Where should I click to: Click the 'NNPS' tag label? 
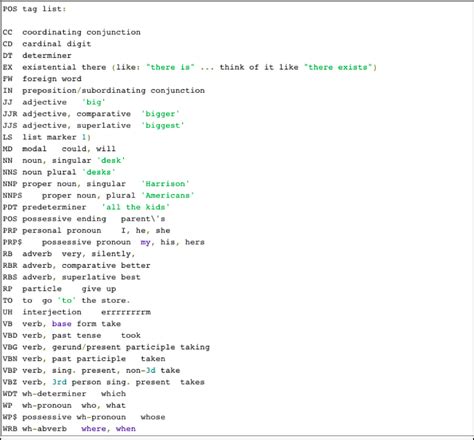(12, 196)
